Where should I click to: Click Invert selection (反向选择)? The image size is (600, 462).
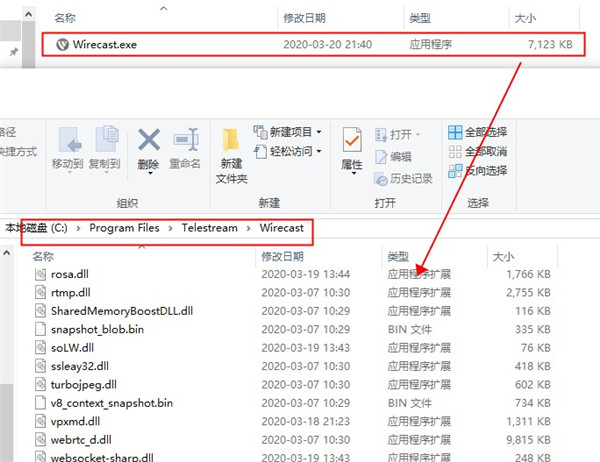(478, 170)
